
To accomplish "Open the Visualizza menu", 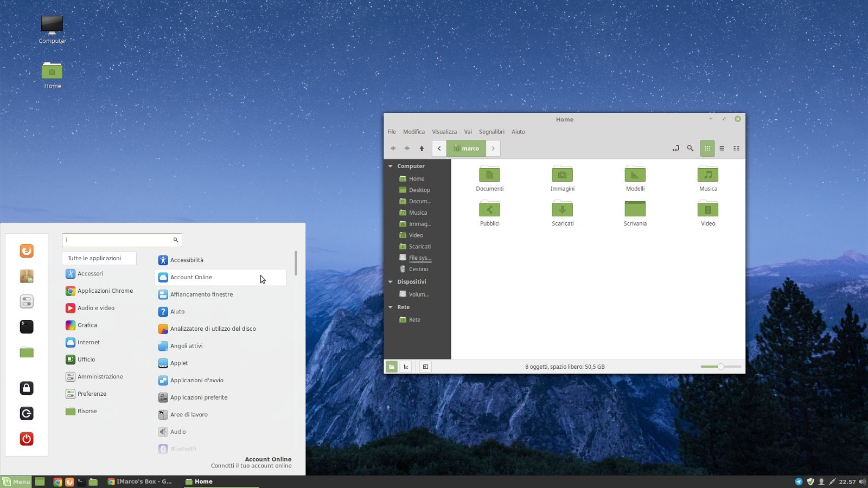I will pyautogui.click(x=444, y=132).
